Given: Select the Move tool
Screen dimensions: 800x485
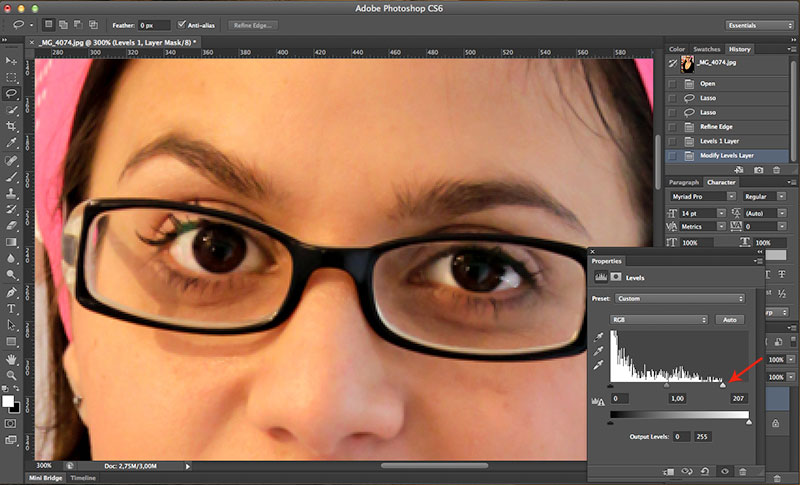Looking at the screenshot, I should point(11,61).
